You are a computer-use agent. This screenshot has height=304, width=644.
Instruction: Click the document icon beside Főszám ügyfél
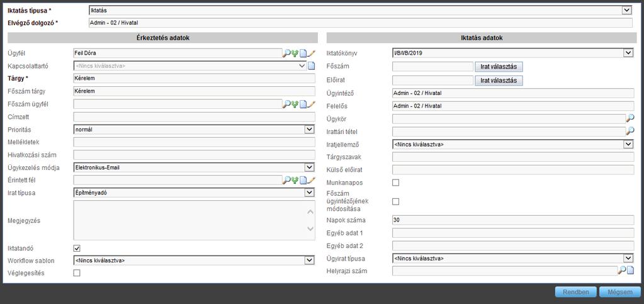click(x=303, y=104)
